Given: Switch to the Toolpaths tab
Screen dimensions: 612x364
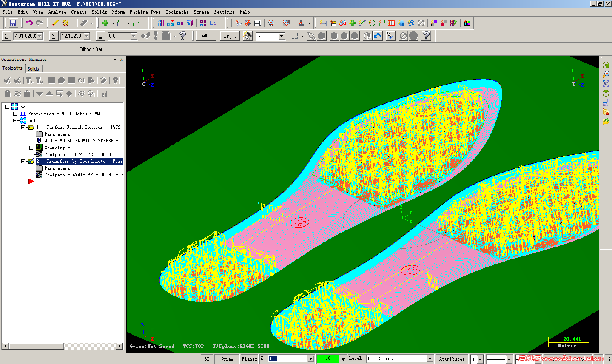Looking at the screenshot, I should (x=12, y=68).
